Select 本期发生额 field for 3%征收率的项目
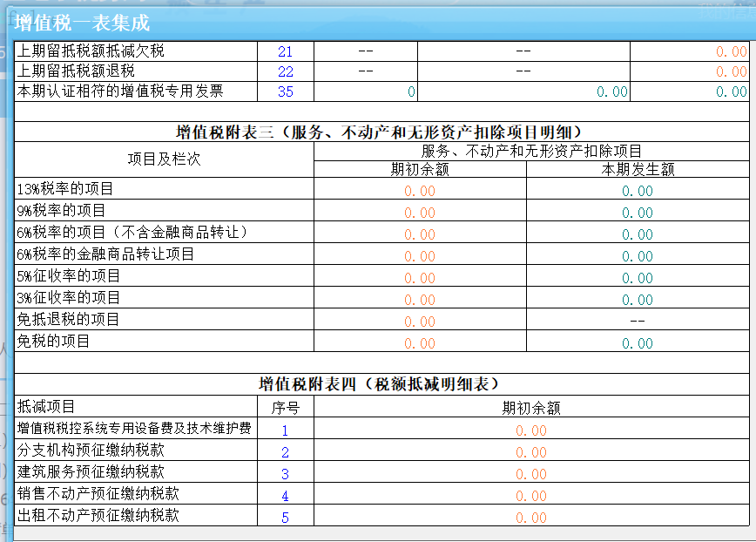756x542 pixels. 637,300
